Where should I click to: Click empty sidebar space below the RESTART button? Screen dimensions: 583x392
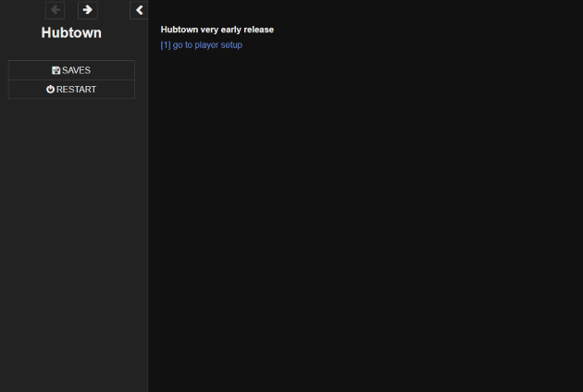[x=71, y=241]
